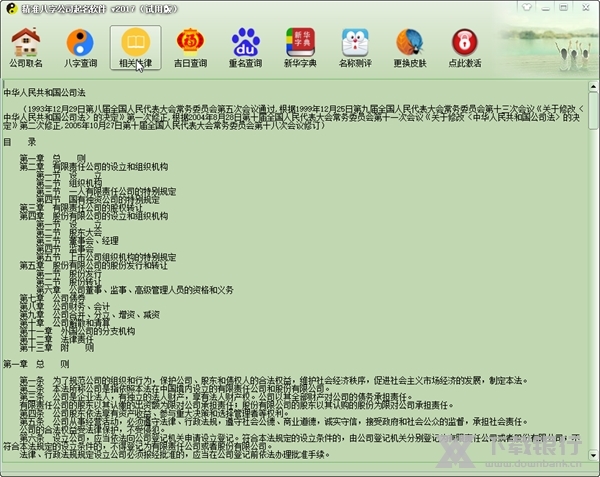Click the scrollbar up arrow
Screen dimensions: 600x477
point(593,87)
